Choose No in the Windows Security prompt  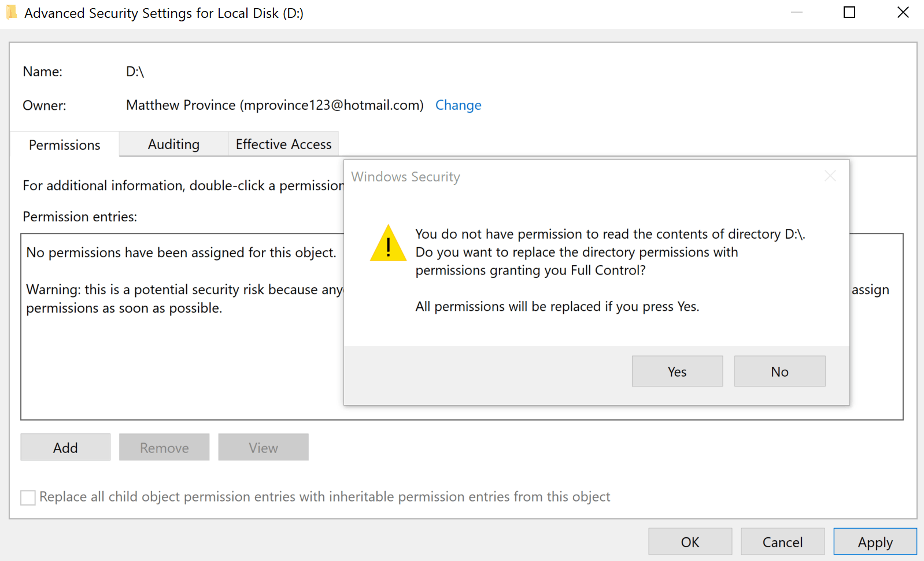(779, 371)
